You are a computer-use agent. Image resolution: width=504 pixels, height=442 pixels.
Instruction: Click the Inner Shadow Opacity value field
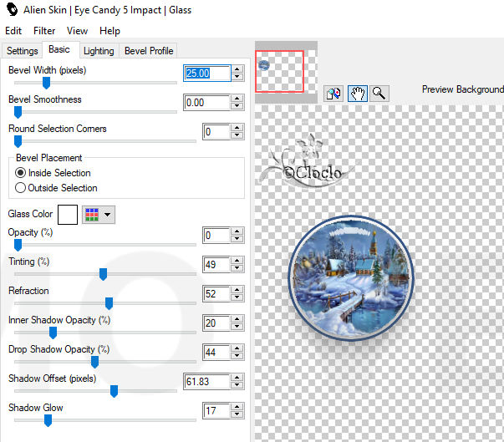216,323
